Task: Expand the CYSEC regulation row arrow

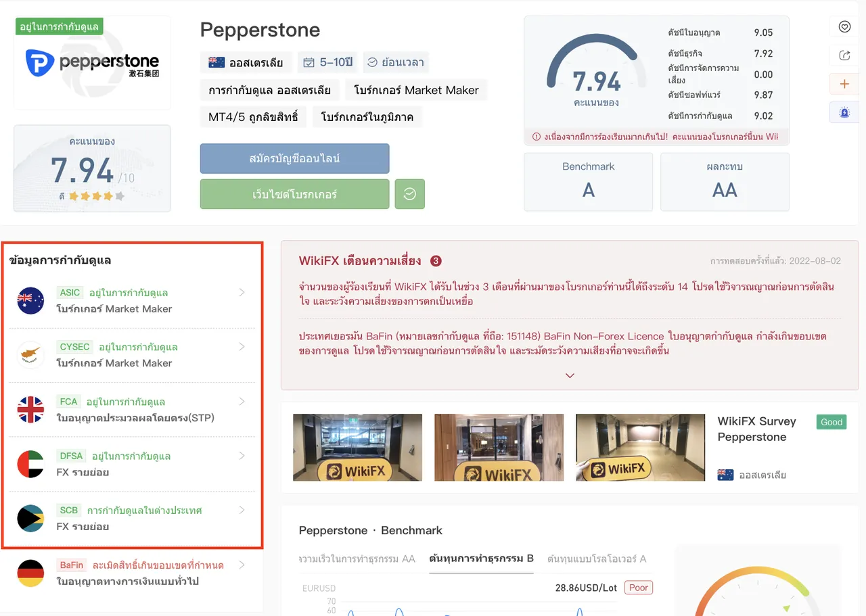Action: [242, 347]
